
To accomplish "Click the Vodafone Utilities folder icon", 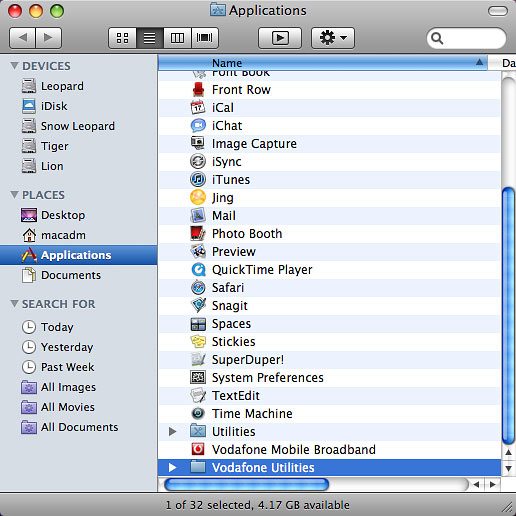I will pos(198,468).
